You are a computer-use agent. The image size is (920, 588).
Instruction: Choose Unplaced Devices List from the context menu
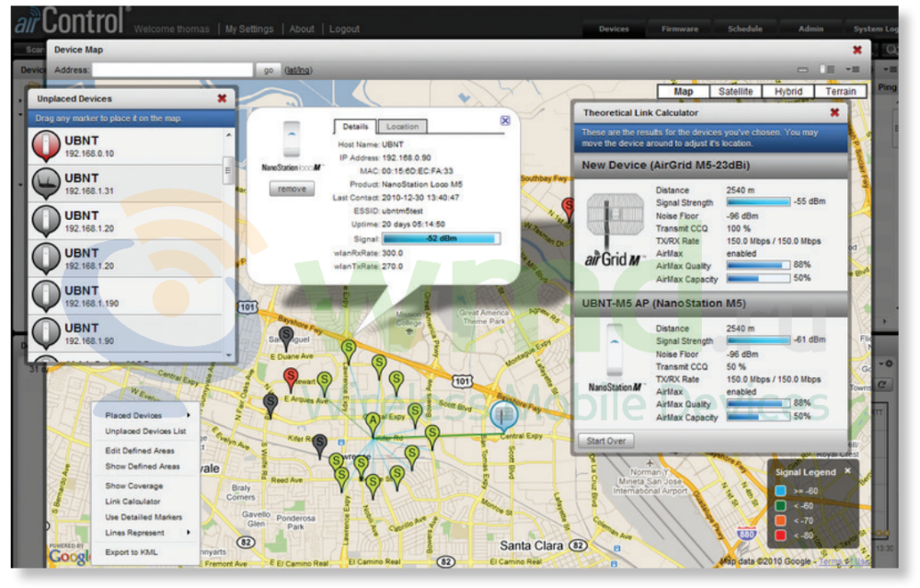point(145,432)
